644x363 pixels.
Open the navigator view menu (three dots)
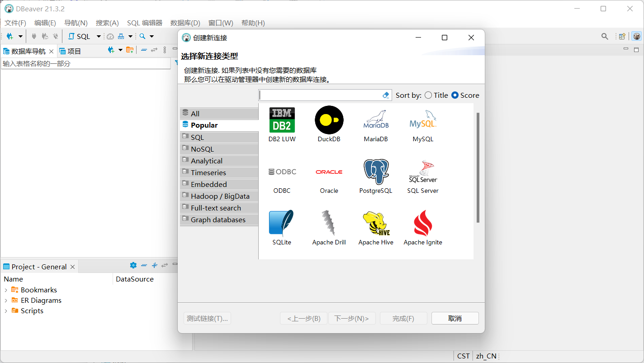[x=165, y=50]
